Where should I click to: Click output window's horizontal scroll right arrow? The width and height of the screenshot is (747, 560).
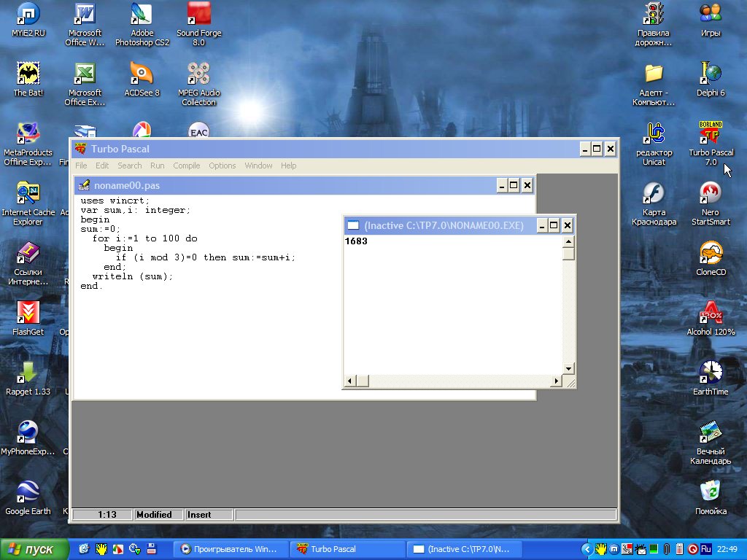pos(556,381)
